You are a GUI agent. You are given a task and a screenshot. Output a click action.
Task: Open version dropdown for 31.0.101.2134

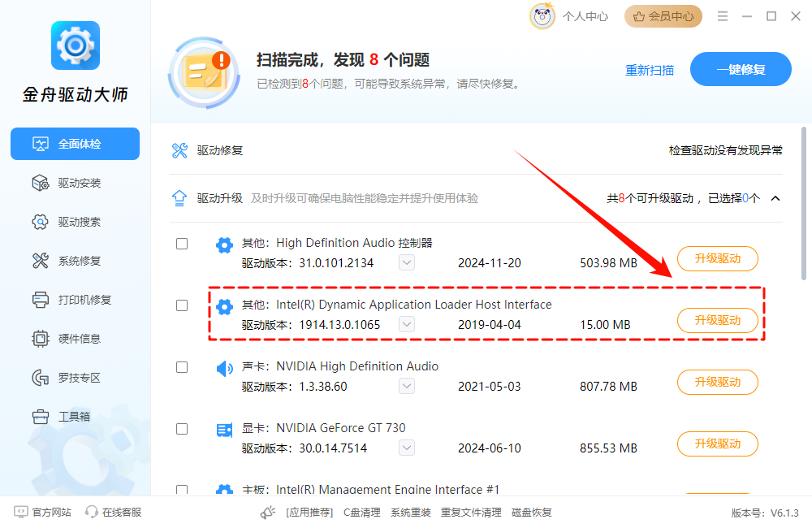[x=407, y=262]
